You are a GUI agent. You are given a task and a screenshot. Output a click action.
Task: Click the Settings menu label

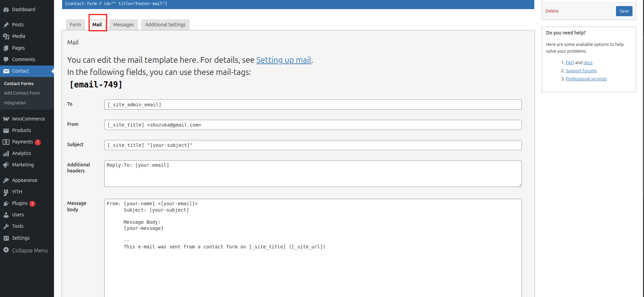tap(21, 238)
